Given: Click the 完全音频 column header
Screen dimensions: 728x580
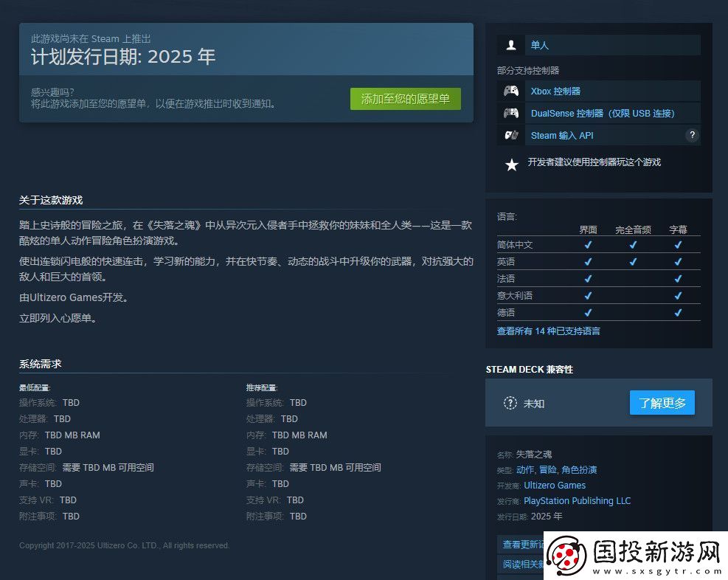Looking at the screenshot, I should (633, 229).
